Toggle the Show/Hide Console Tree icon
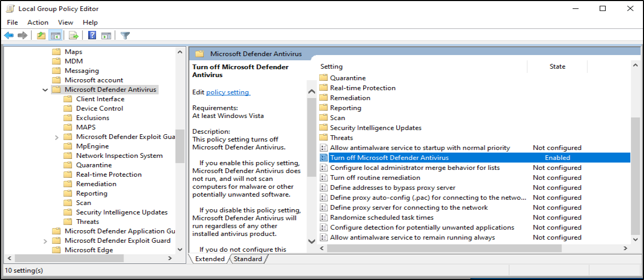644x280 pixels. point(55,36)
